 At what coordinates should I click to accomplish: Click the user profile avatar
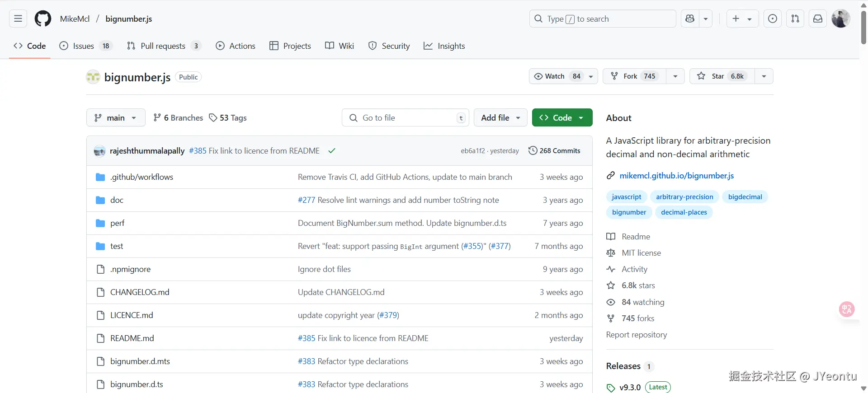(840, 19)
